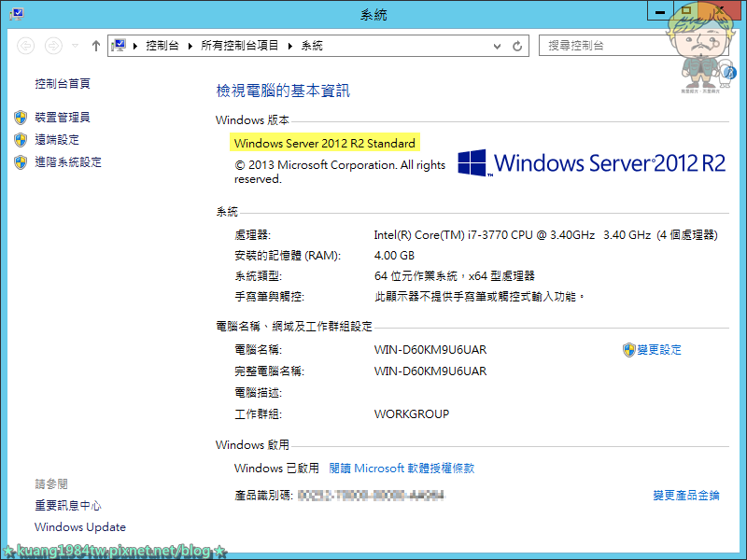747x560 pixels.
Task: Go up one level with Up arrow
Action: 96,46
